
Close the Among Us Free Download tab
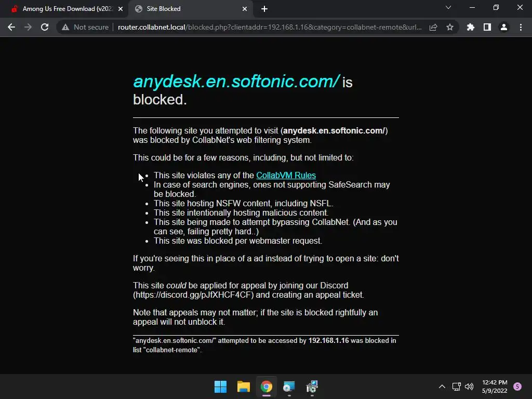[x=121, y=9]
